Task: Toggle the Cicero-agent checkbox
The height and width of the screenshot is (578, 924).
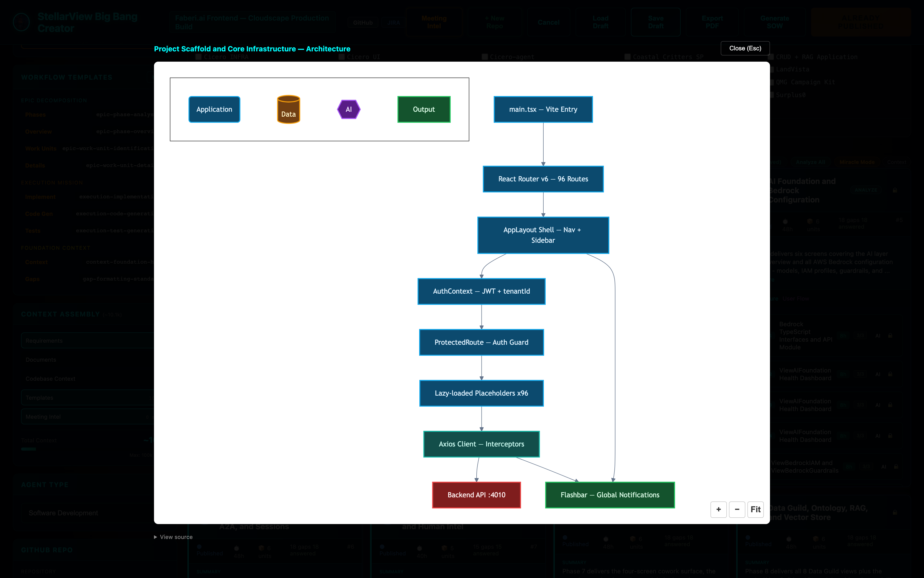Action: pyautogui.click(x=485, y=57)
